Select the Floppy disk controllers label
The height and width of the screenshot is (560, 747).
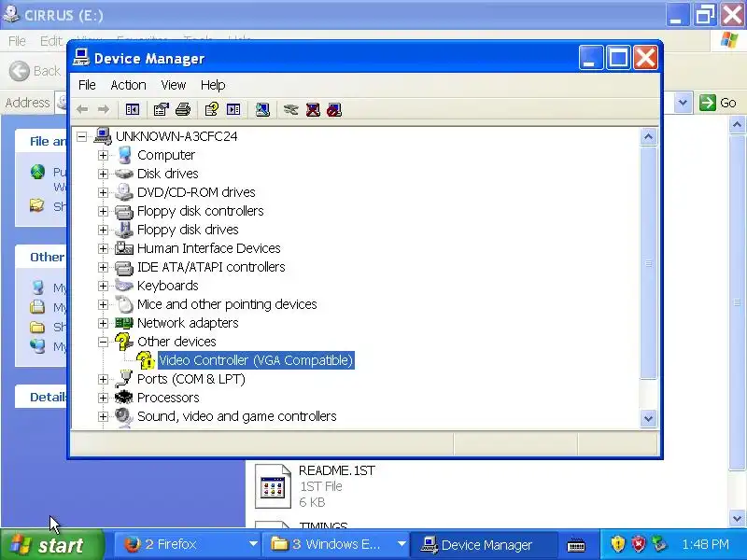(201, 211)
